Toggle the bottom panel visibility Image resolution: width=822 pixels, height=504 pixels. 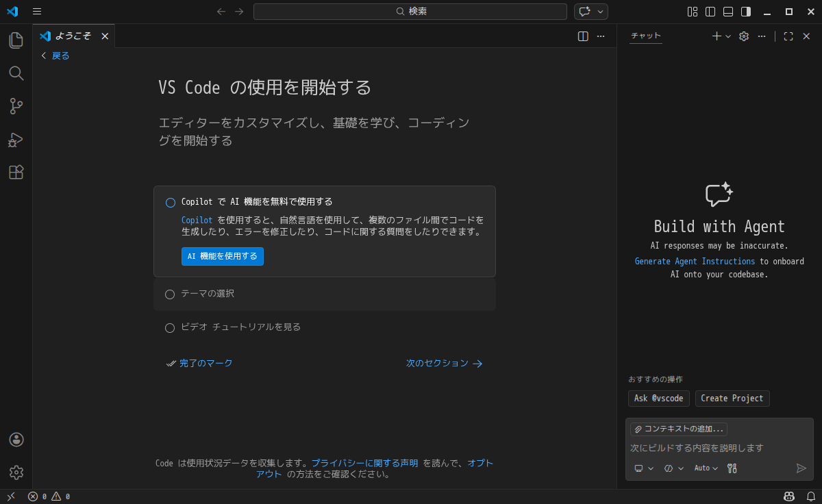point(728,12)
